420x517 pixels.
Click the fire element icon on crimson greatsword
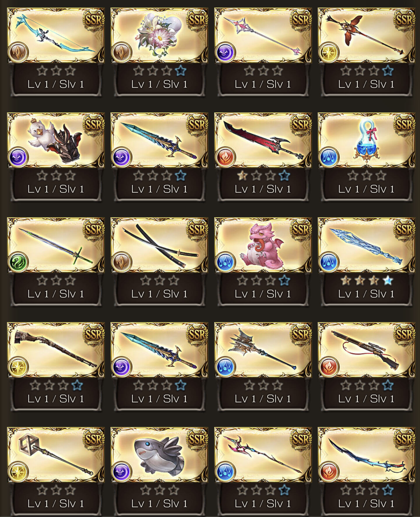tap(225, 157)
